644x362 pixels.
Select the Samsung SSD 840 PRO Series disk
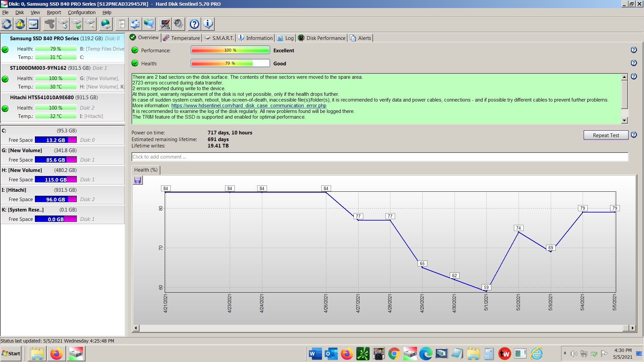point(63,48)
